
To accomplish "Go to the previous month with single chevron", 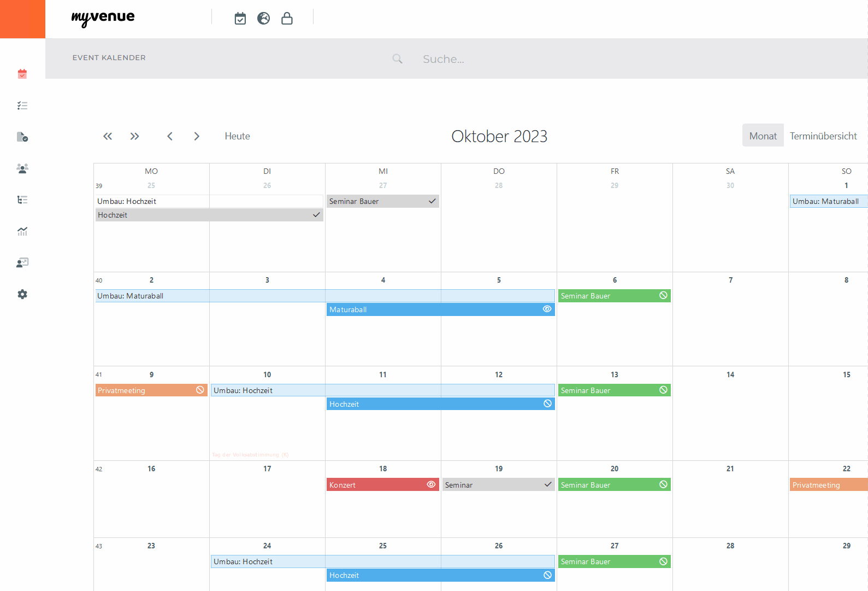I will tap(170, 136).
